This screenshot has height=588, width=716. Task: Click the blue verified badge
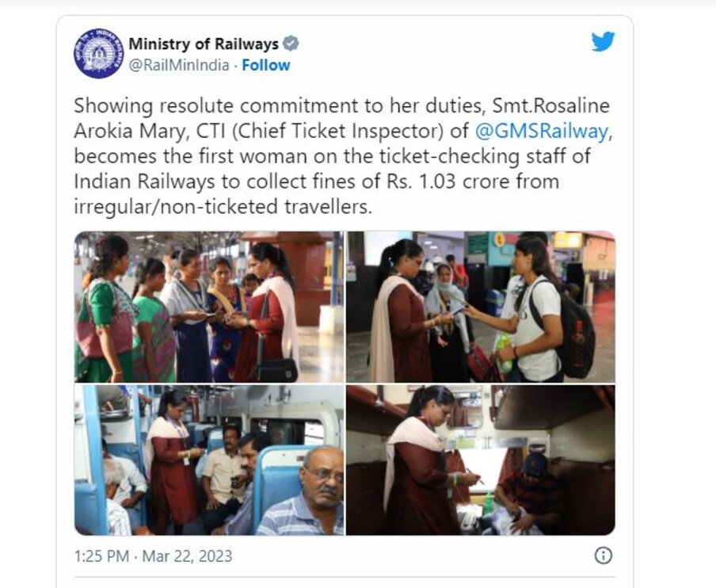pos(291,44)
